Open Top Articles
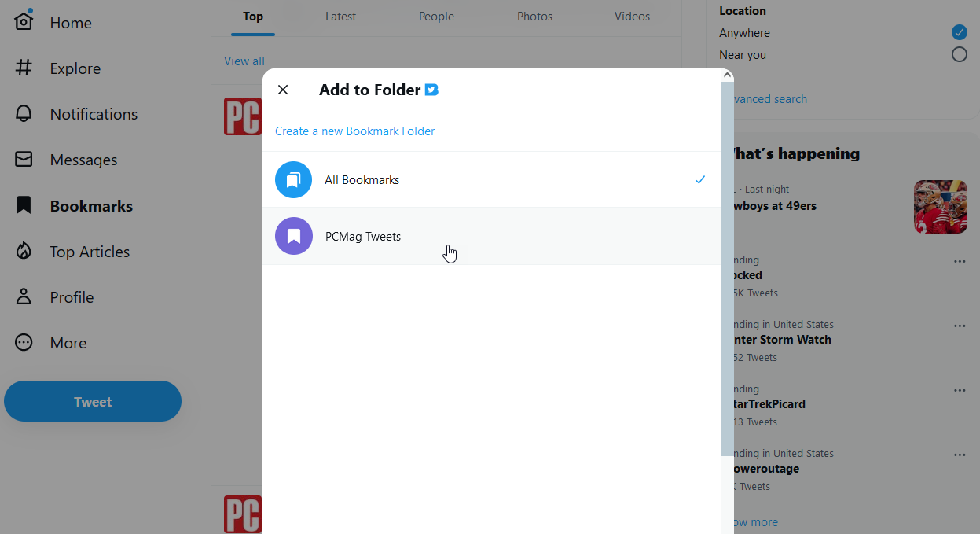The width and height of the screenshot is (980, 534). pyautogui.click(x=90, y=251)
